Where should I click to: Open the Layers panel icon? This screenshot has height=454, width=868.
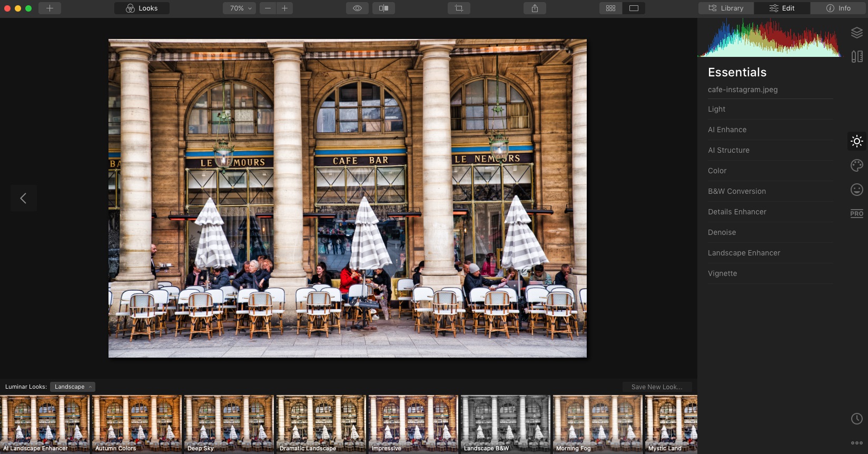click(x=857, y=33)
